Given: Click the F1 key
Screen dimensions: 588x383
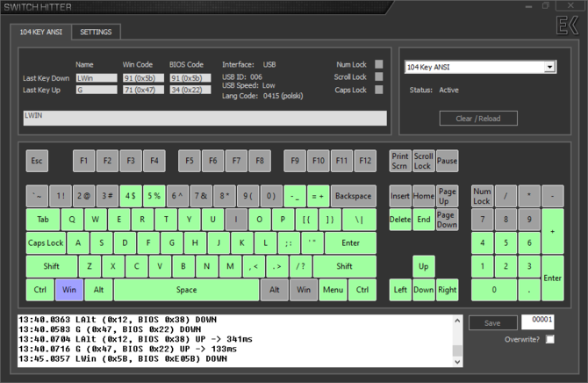Looking at the screenshot, I should click(83, 161).
